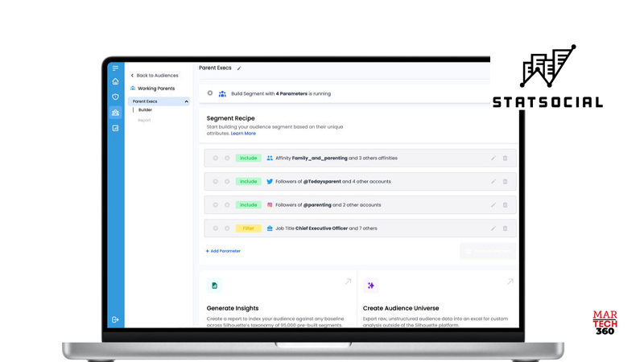Edit the Parent Execs title pencil icon
The image size is (644, 362).
click(239, 68)
